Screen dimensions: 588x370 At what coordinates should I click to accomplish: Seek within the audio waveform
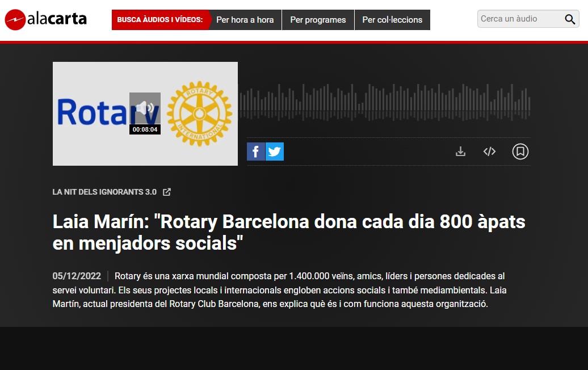point(385,102)
